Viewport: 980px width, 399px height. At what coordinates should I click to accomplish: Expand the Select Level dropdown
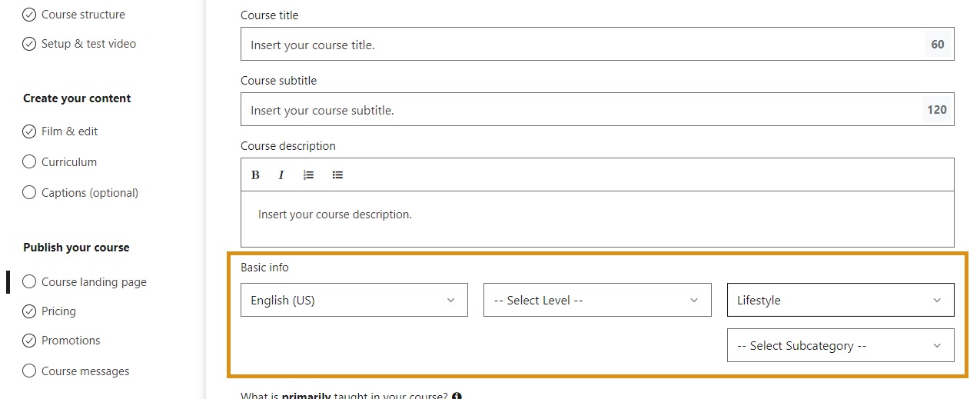[x=597, y=300]
